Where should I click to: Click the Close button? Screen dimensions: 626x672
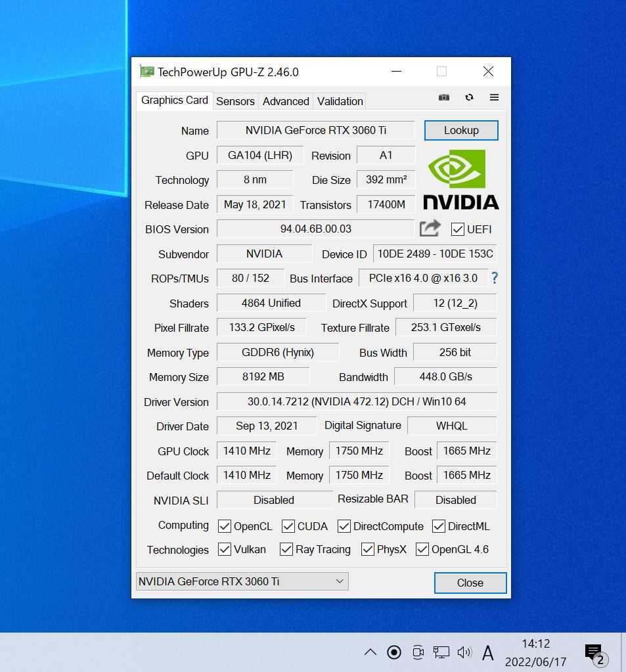(x=470, y=583)
